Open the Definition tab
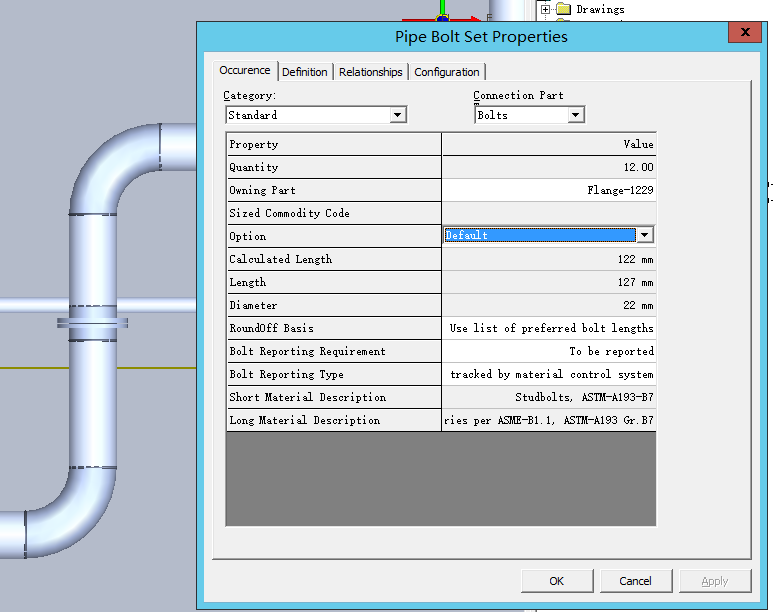 305,72
